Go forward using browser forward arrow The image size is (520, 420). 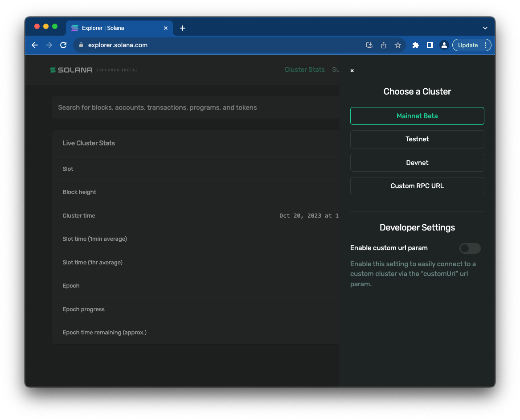click(49, 45)
